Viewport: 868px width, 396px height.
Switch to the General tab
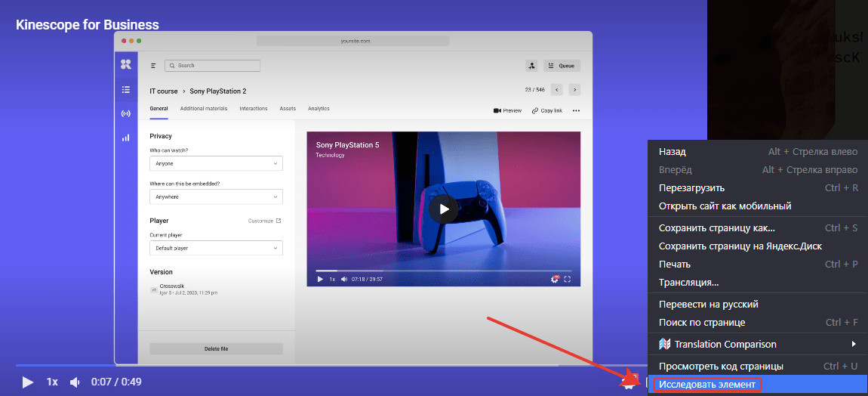coord(159,109)
